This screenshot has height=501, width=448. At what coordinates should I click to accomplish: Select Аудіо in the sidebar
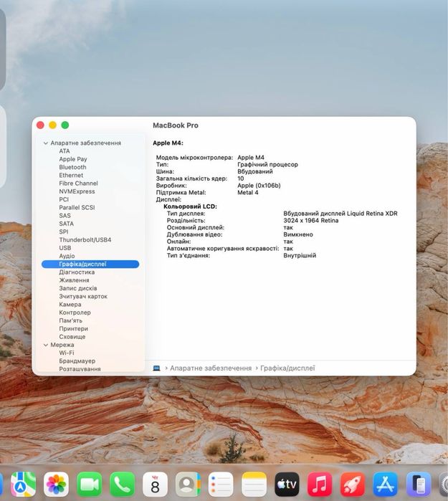(67, 256)
